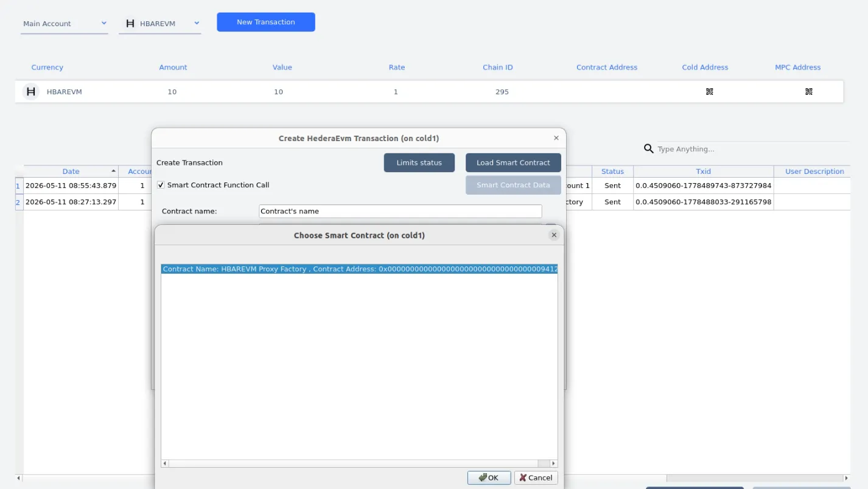Click the contract list's horizontal scrollbar
868x489 pixels.
coord(359,463)
